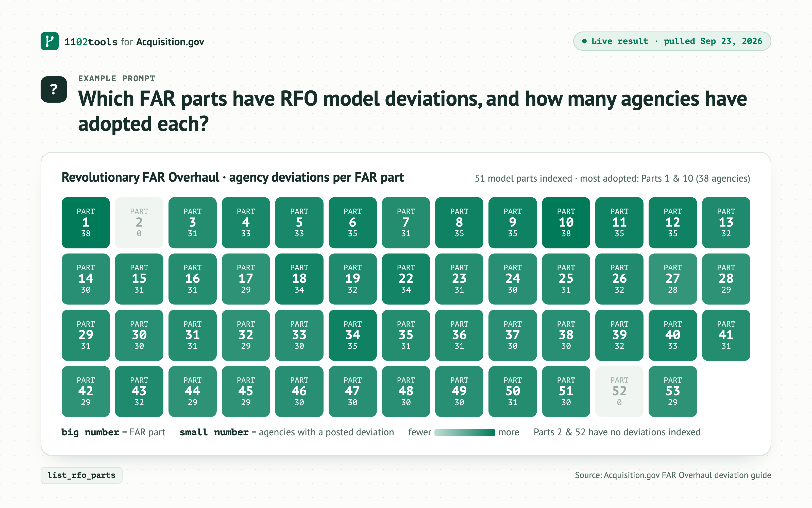Select the Part 3 tile
Screen dimensions: 812x508
193,223
